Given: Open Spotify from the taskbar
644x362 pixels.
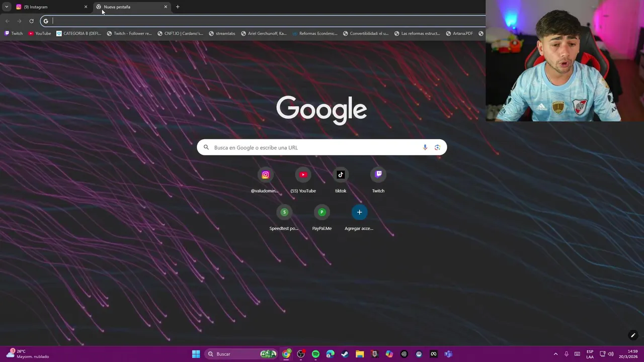Looking at the screenshot, I should [x=315, y=354].
